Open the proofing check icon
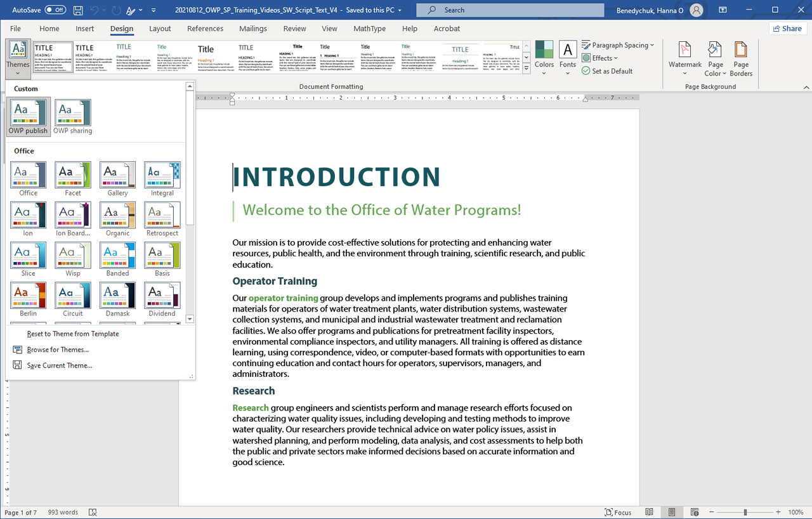 93,512
